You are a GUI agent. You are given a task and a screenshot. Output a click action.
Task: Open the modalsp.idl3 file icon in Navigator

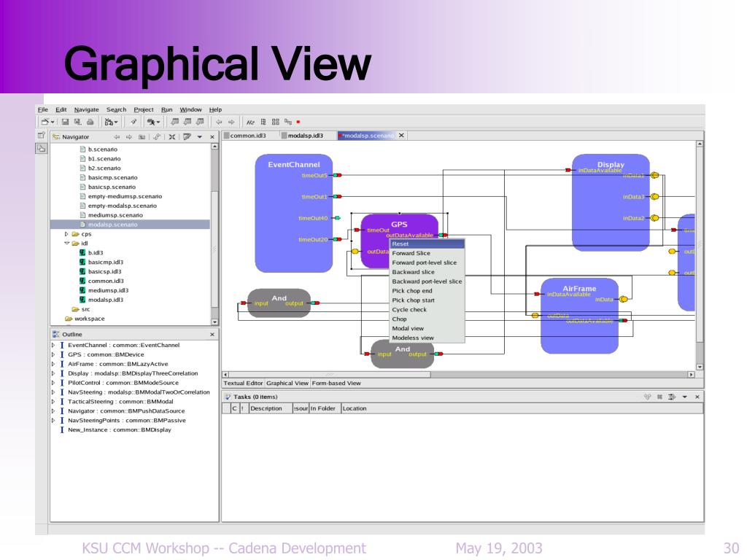click(82, 300)
